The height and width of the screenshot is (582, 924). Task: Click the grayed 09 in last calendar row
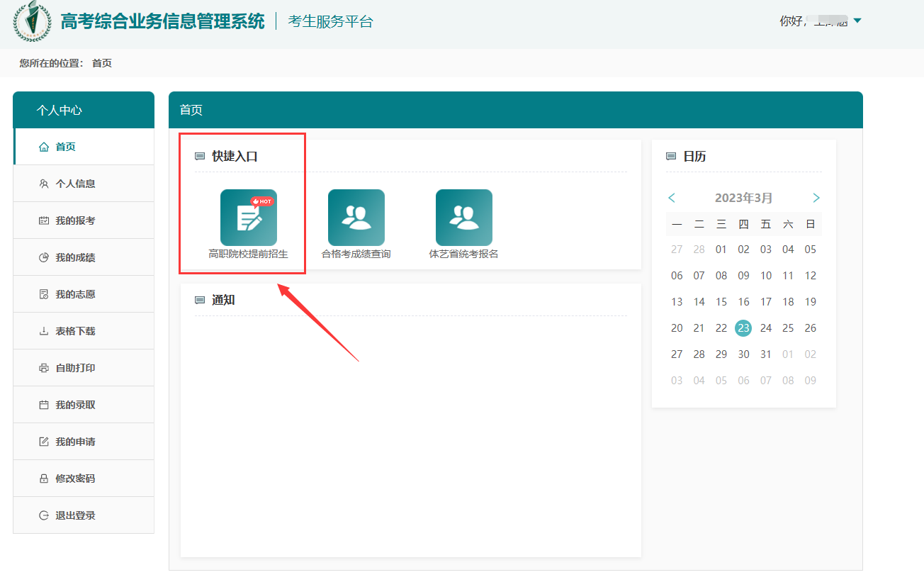point(811,381)
